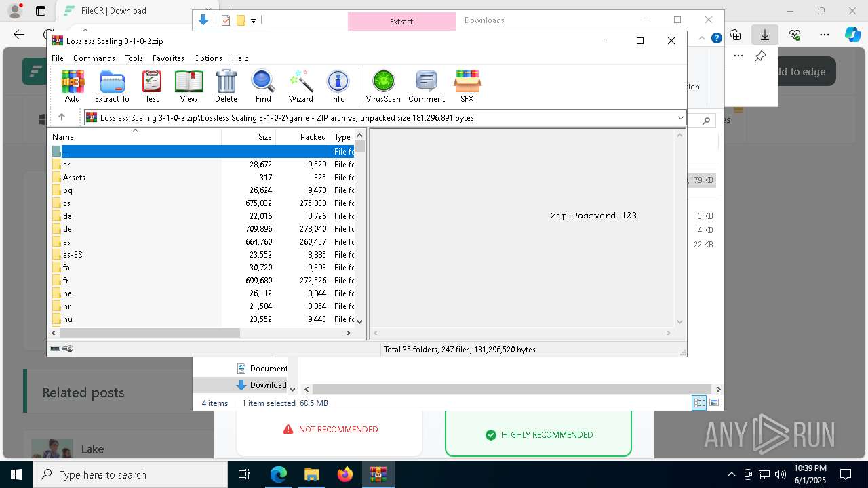Expand Explorer ribbon chevron

[703, 38]
